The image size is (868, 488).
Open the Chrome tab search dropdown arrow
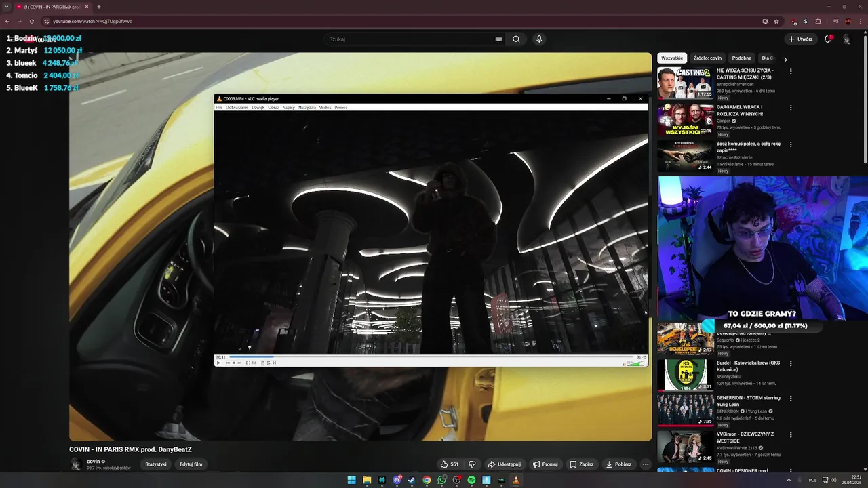point(7,7)
